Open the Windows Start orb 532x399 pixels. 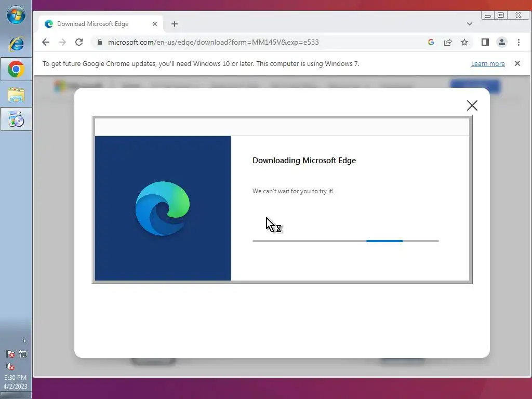pos(16,15)
